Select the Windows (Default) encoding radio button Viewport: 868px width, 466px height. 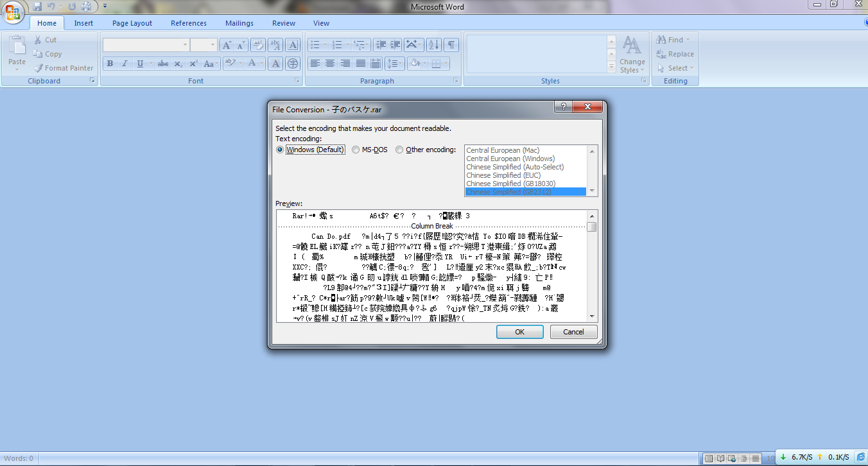tap(279, 150)
